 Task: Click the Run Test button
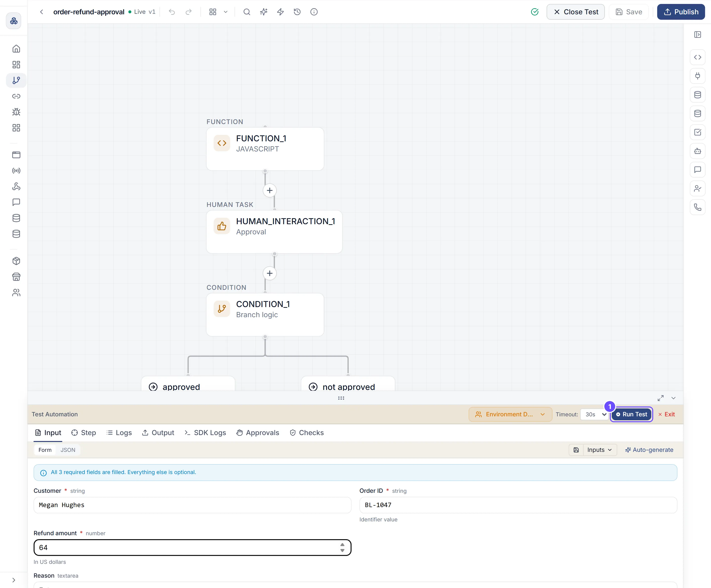point(632,414)
